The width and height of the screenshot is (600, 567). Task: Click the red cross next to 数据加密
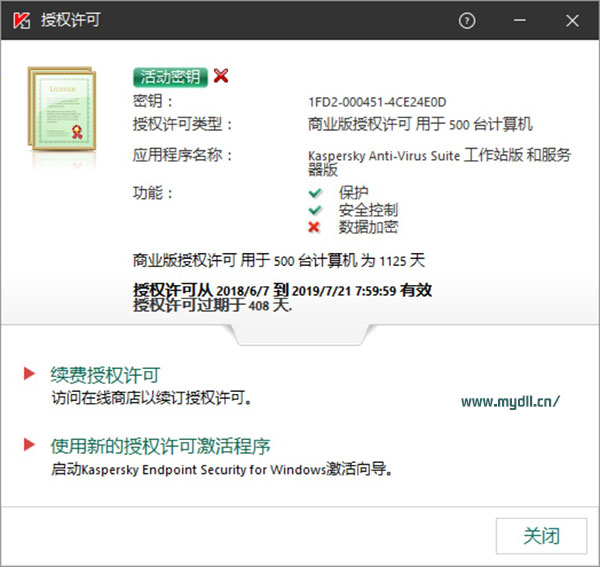pos(314,227)
